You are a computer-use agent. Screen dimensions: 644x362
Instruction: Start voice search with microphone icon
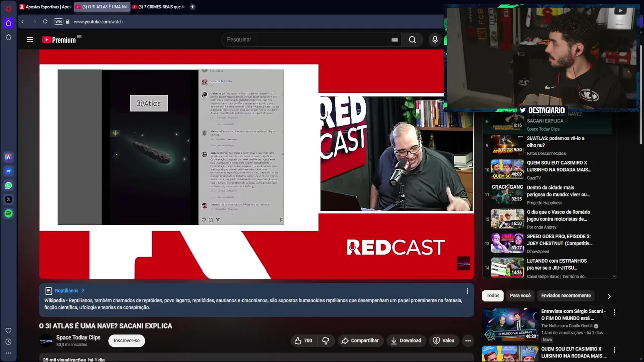coord(435,40)
